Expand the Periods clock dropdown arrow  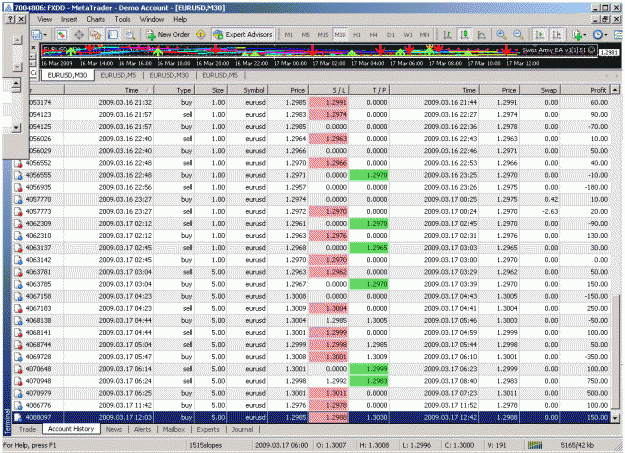point(605,35)
